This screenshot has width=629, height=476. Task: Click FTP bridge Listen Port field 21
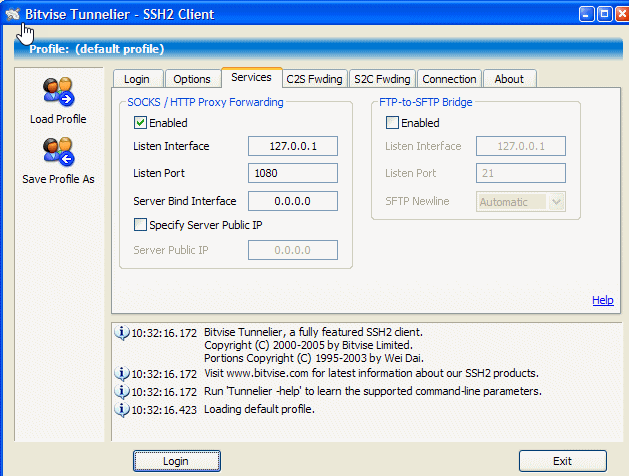[x=521, y=173]
